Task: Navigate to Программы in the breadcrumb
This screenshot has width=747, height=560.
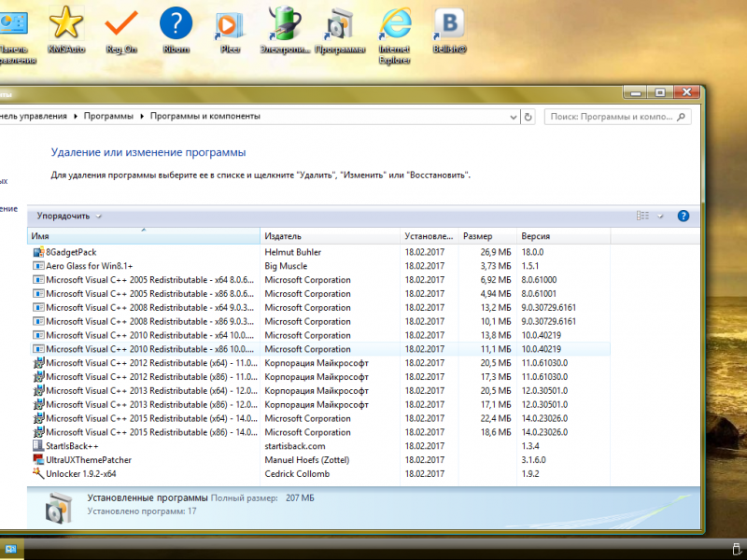Action: pyautogui.click(x=108, y=116)
